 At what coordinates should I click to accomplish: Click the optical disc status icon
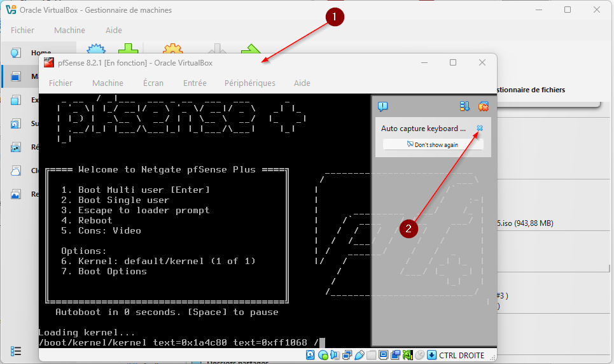tap(323, 355)
